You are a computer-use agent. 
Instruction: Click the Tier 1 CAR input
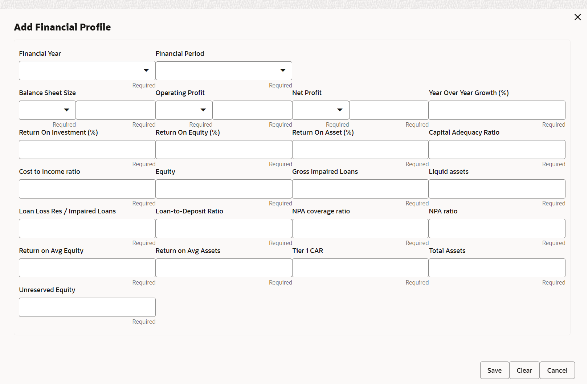pos(360,268)
